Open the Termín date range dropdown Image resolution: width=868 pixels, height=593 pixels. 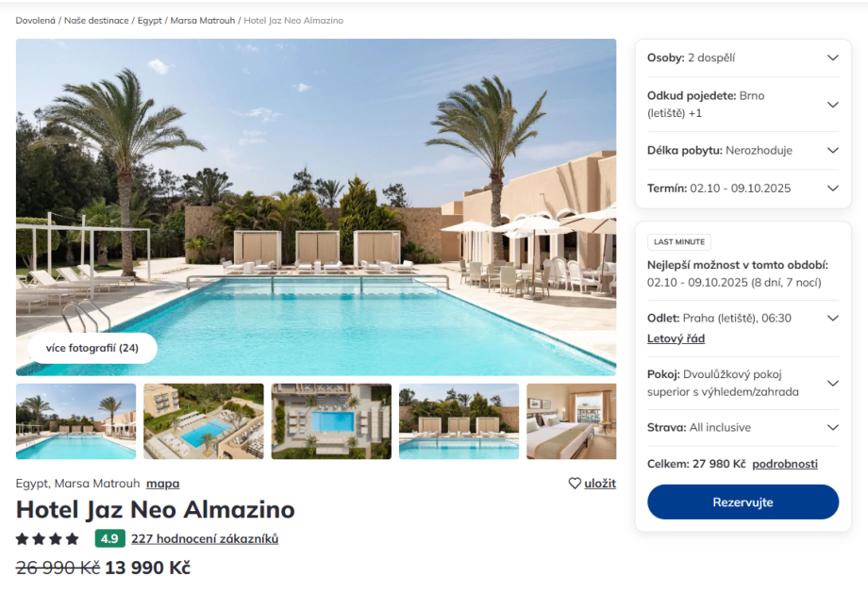(x=743, y=188)
